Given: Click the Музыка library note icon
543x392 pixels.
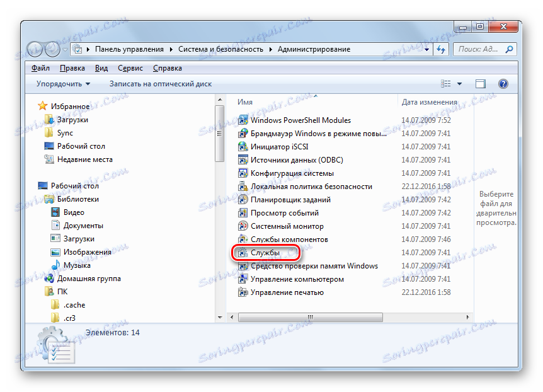Looking at the screenshot, I should (55, 265).
